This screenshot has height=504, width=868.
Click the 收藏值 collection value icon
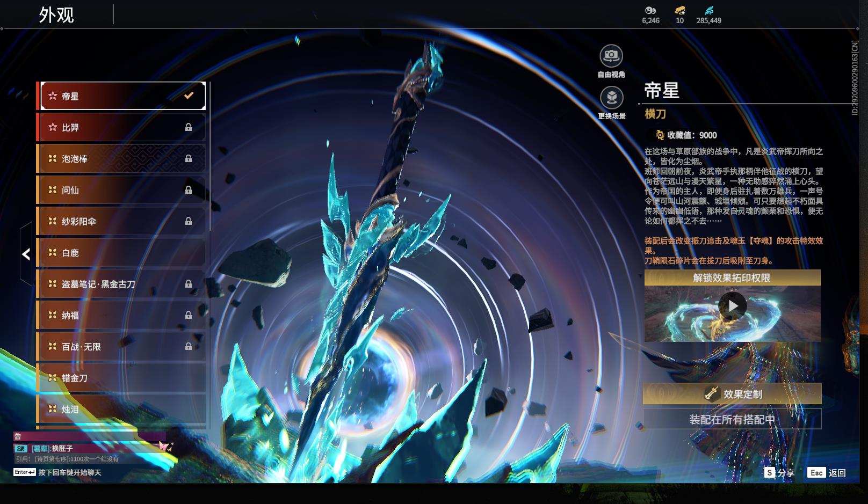click(660, 135)
